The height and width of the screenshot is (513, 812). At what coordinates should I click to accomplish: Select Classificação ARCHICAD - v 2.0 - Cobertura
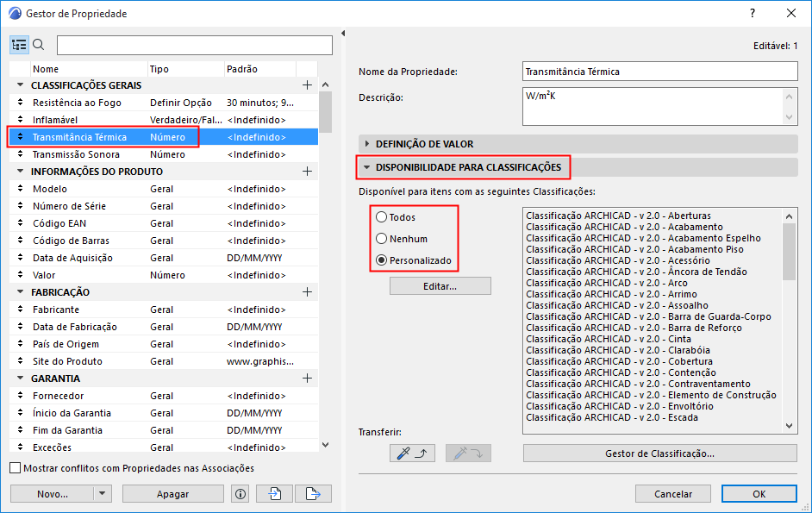tap(619, 361)
